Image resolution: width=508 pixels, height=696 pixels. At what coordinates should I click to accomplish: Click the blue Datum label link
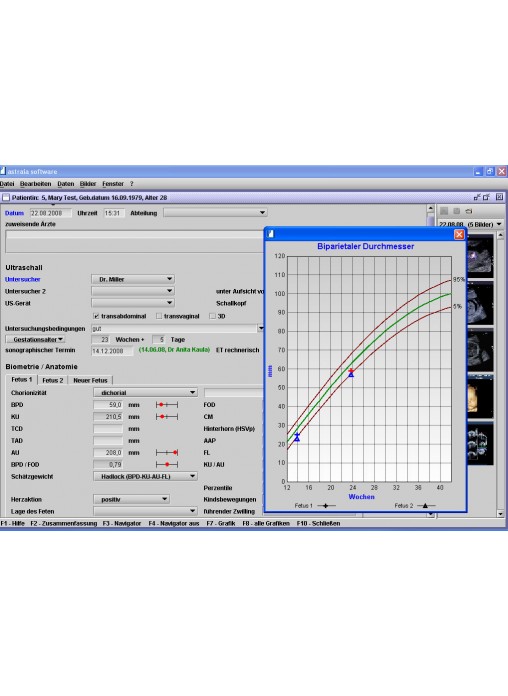point(14,213)
